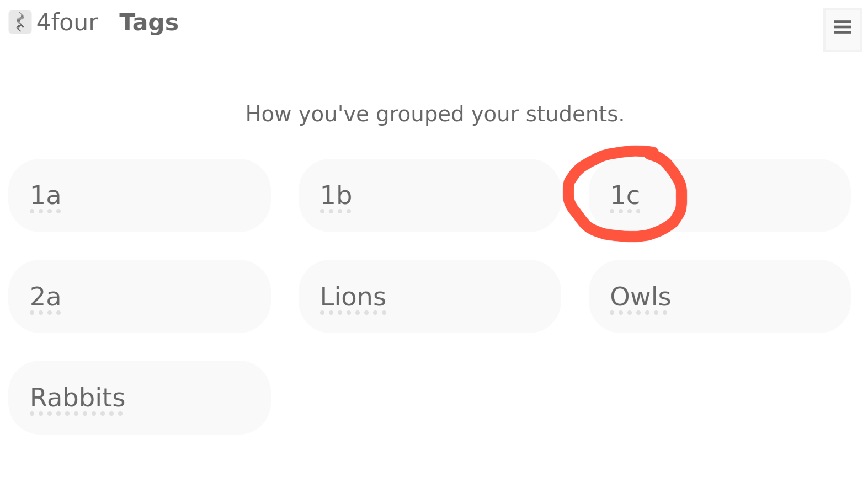Click the 4four logo icon

[x=20, y=23]
